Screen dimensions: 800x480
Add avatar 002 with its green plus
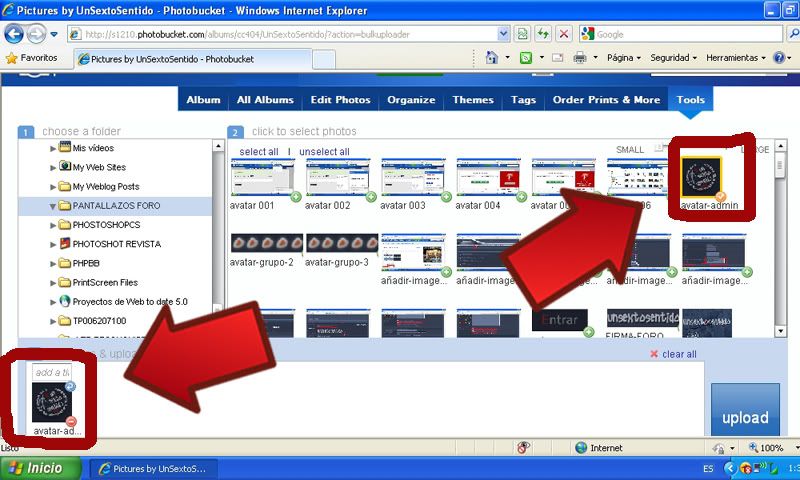tap(371, 196)
